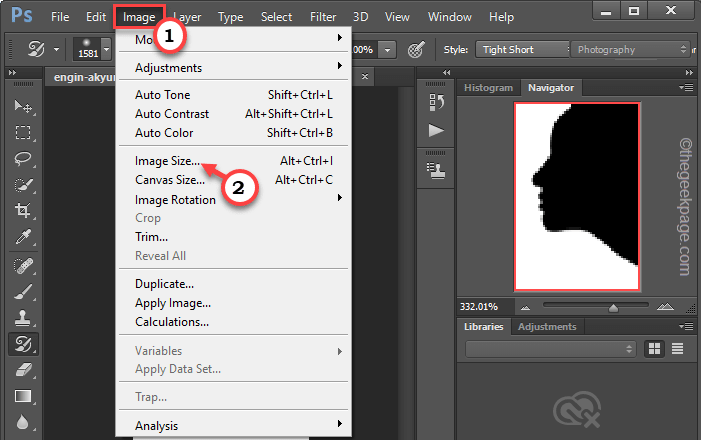Click the zoom in large mountains icon
701x440 pixels.
(x=665, y=306)
